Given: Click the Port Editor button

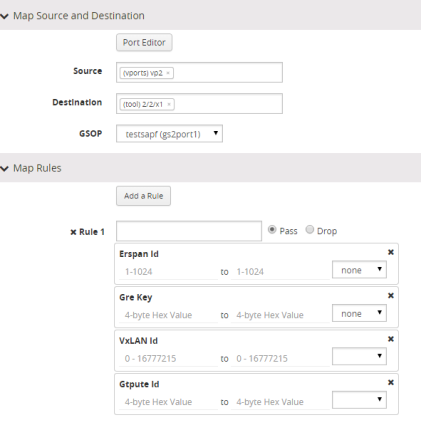Looking at the screenshot, I should coord(144,42).
